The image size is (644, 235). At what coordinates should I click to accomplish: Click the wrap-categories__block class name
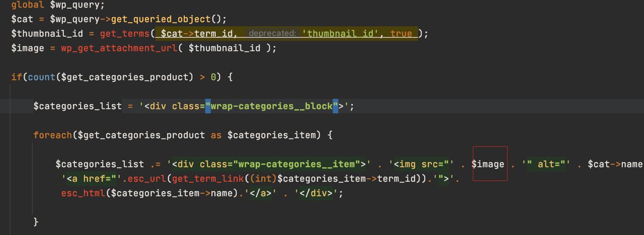tap(272, 106)
